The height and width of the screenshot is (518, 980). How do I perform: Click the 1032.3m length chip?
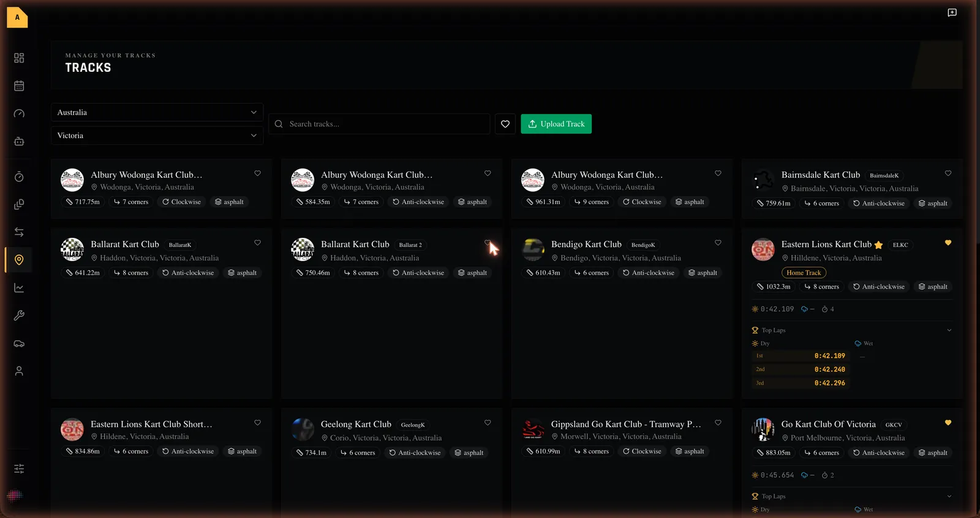tap(774, 286)
